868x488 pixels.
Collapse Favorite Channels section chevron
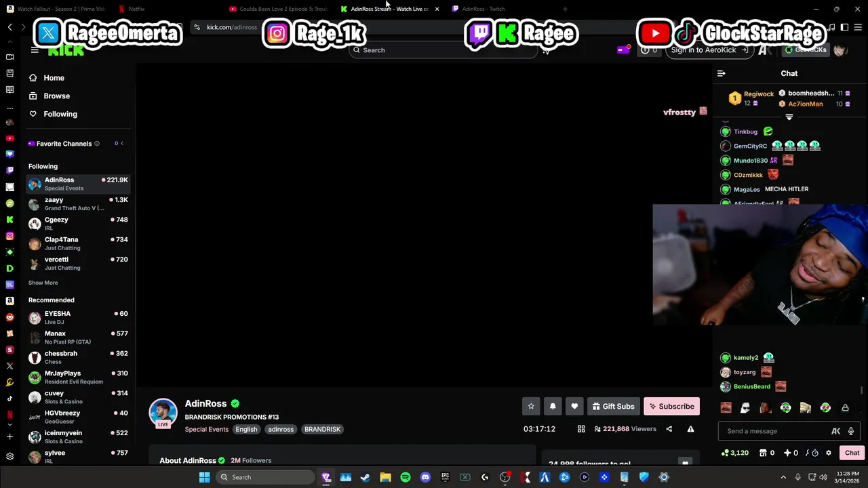pyautogui.click(x=122, y=144)
